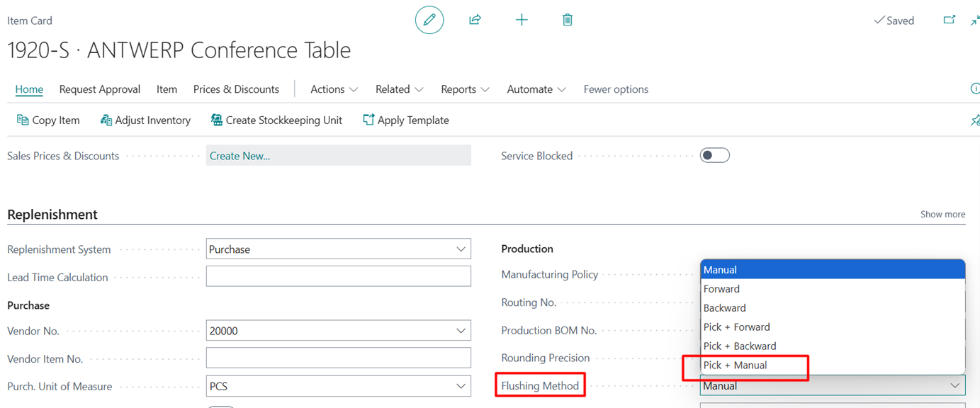
Task: Click the pencil edit icon
Action: click(429, 20)
